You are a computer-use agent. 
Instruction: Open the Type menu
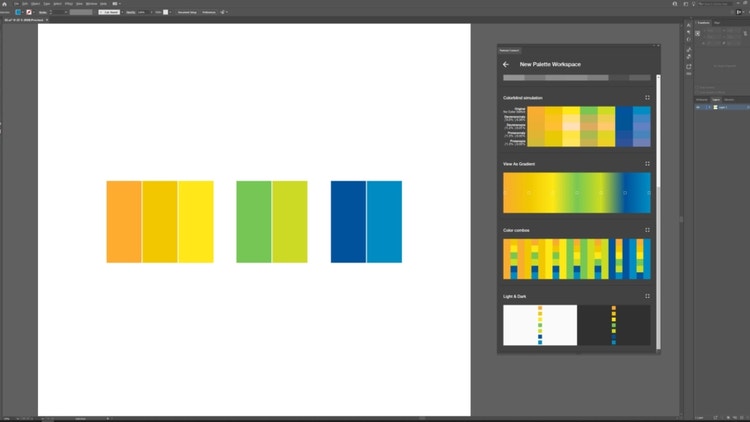[x=47, y=3]
